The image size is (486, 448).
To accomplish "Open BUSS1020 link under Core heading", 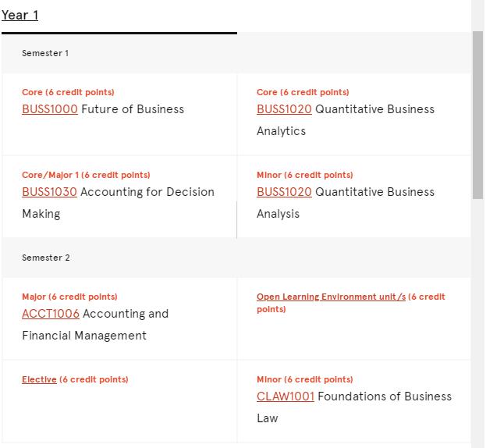I will (x=284, y=109).
